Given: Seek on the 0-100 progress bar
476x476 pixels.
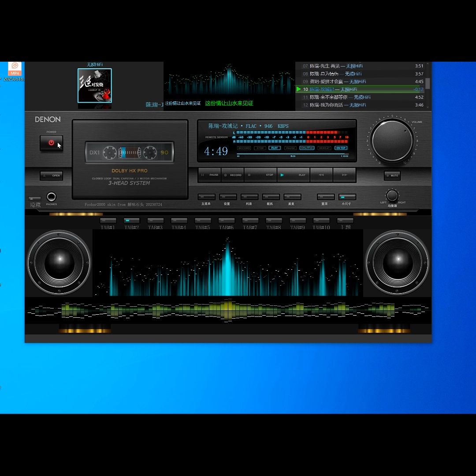Looking at the screenshot, I should click(x=293, y=154).
